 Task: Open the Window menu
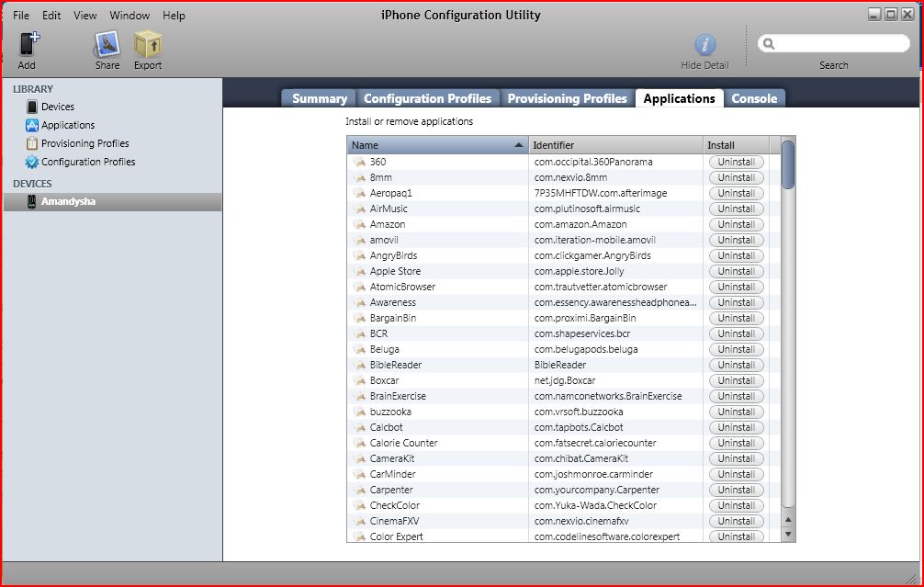pyautogui.click(x=130, y=16)
